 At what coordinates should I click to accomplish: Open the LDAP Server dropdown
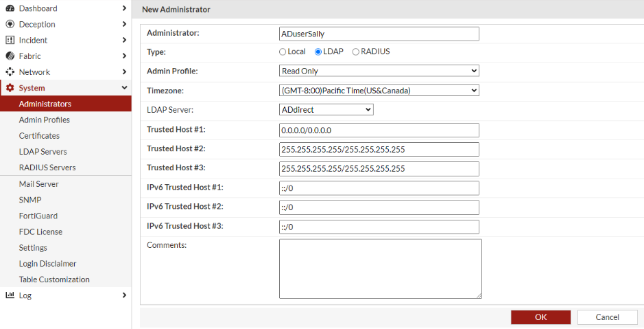point(326,109)
